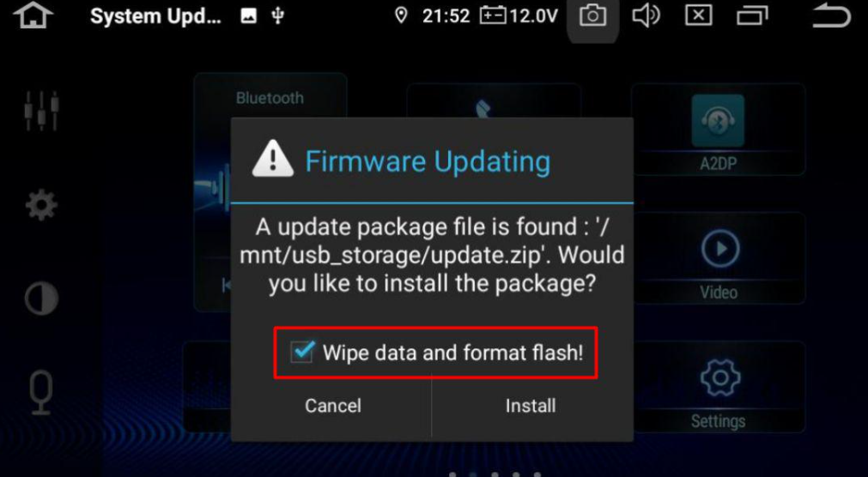Image resolution: width=868 pixels, height=477 pixels.
Task: Tap the Home icon in the status bar
Action: coord(33,16)
